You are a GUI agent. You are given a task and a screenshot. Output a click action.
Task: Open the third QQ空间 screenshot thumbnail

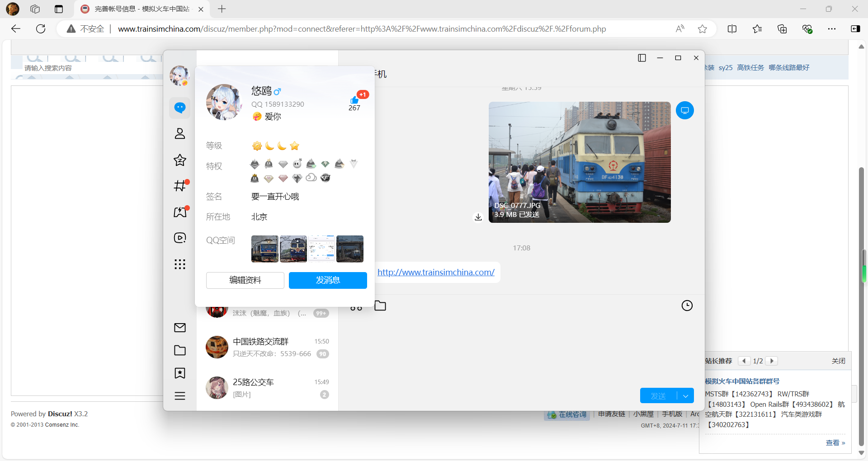click(x=321, y=249)
